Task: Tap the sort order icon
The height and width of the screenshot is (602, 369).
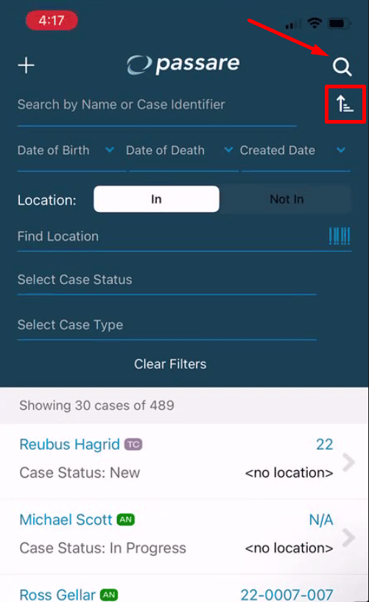Action: click(x=345, y=104)
